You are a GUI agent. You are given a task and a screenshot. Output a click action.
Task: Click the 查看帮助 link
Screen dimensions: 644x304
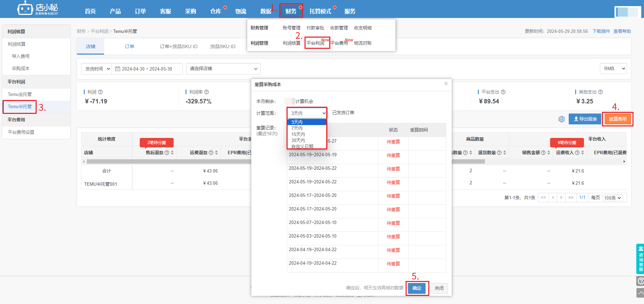[622, 31]
